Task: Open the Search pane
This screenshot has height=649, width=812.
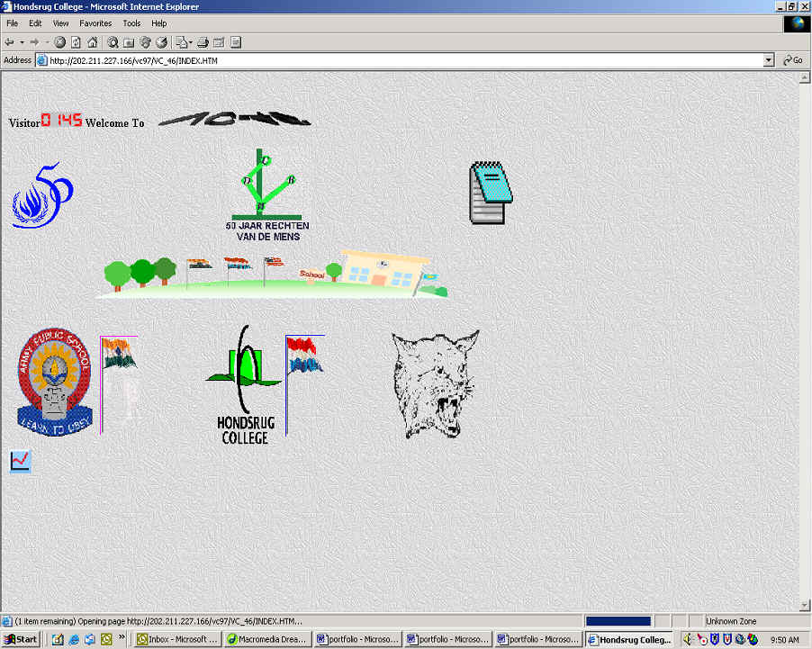Action: click(x=113, y=42)
